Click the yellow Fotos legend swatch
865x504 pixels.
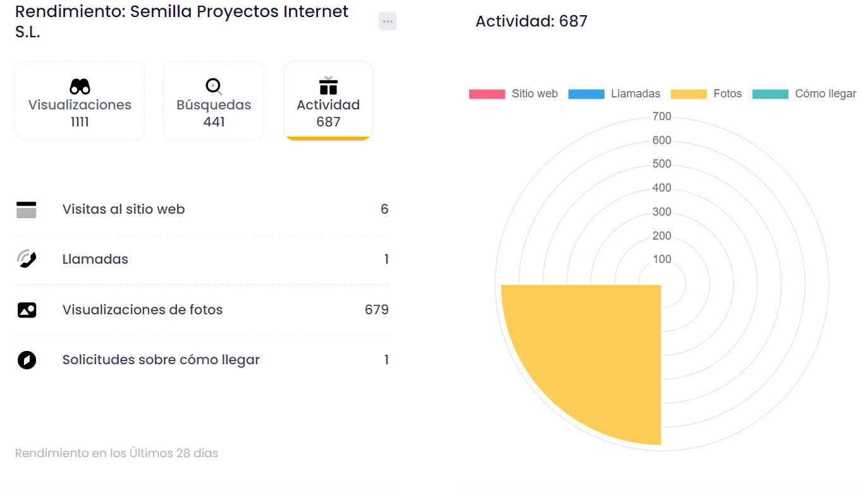coord(689,94)
